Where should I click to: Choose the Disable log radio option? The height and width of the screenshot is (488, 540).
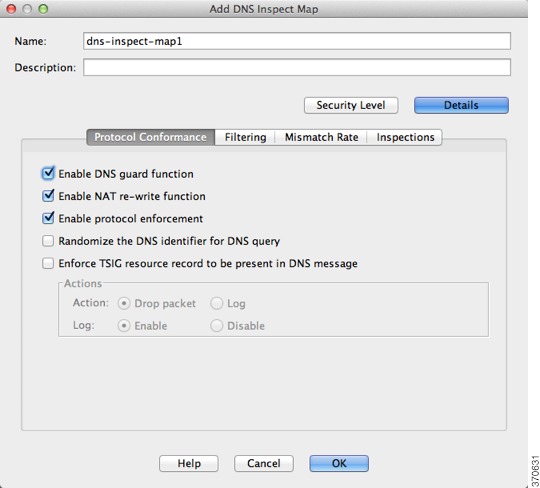coord(217,326)
